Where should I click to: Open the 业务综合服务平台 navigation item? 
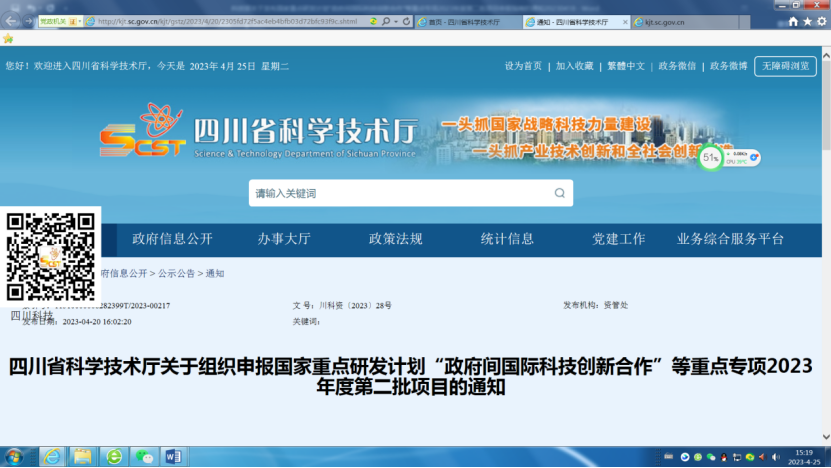(x=730, y=239)
